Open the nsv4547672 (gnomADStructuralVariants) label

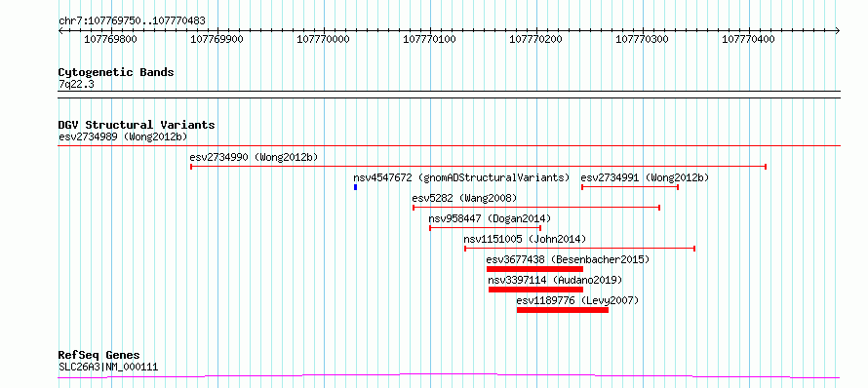click(x=461, y=177)
